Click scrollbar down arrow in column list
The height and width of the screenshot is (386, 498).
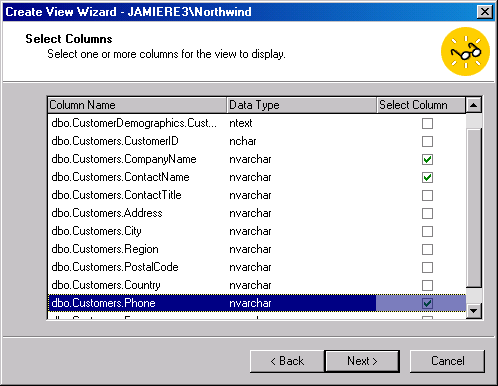point(474,311)
